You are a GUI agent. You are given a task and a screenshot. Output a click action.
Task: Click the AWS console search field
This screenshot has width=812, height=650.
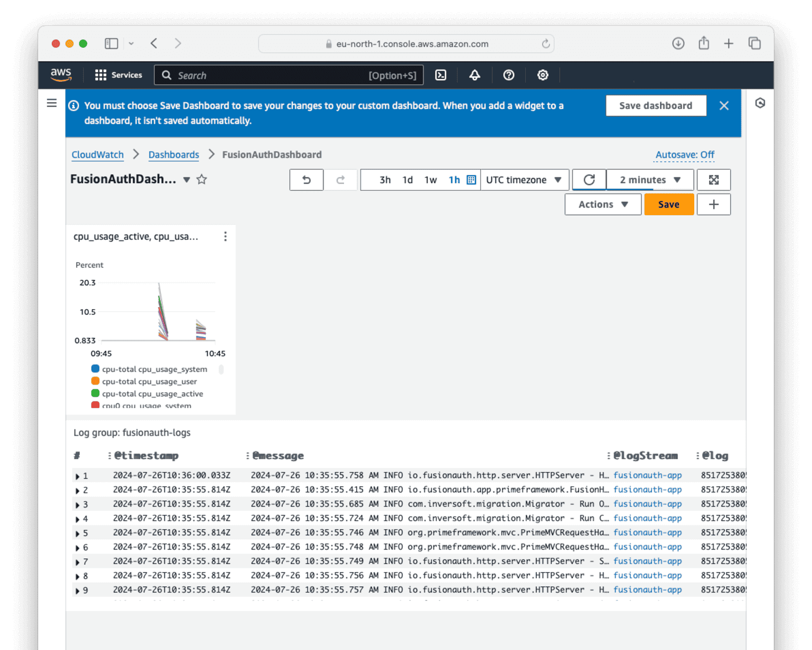tap(289, 75)
